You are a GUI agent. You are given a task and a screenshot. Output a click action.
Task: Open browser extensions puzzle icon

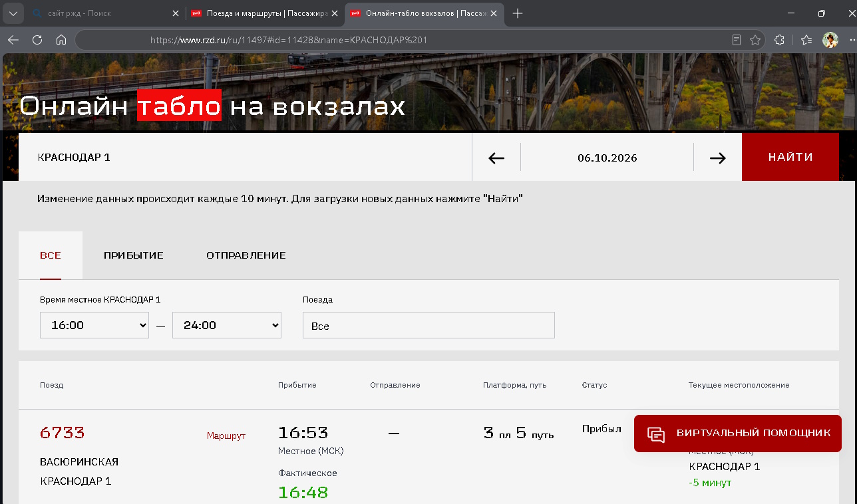[780, 40]
